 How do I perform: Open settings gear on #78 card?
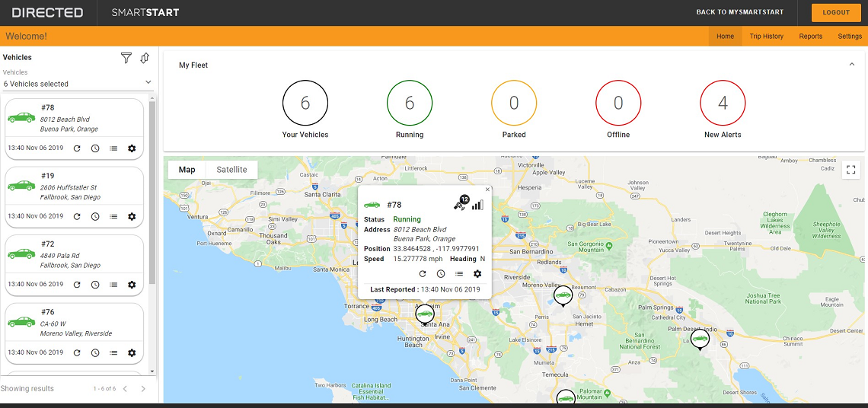click(132, 148)
